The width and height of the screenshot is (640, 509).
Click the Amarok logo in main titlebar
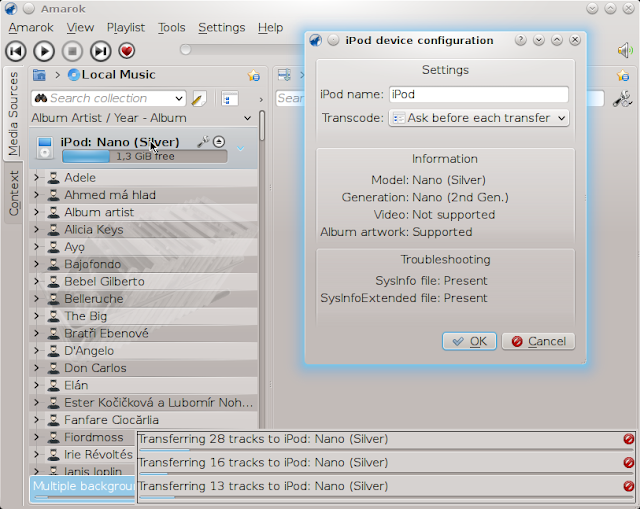pyautogui.click(x=11, y=9)
